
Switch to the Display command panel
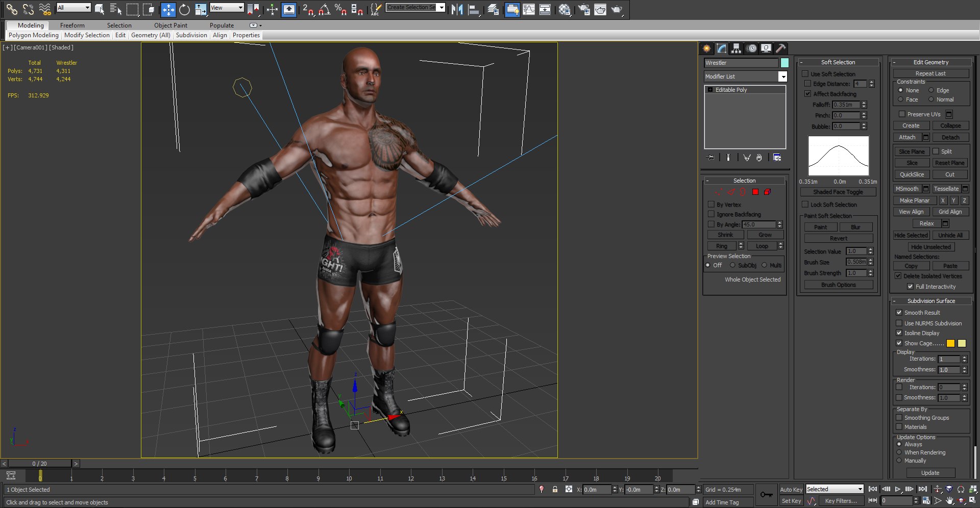pyautogui.click(x=766, y=48)
